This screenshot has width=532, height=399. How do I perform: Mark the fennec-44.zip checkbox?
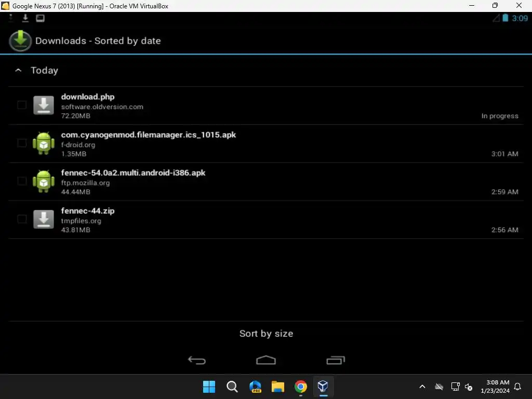click(22, 219)
